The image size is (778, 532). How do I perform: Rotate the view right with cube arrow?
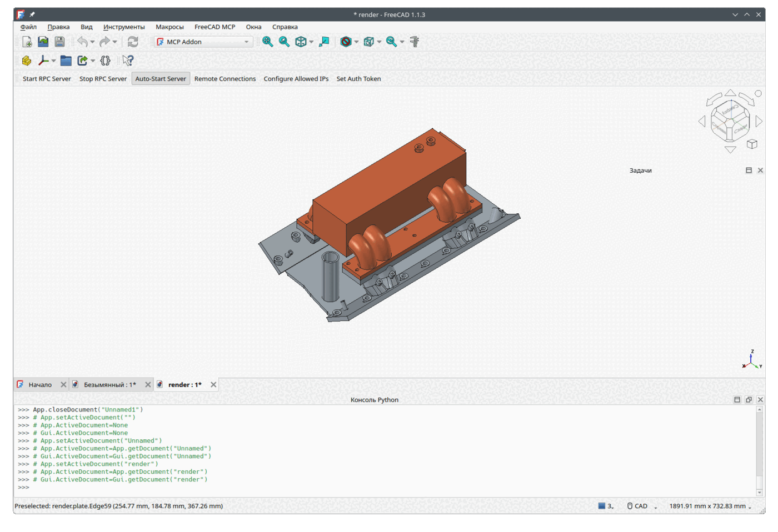point(759,121)
